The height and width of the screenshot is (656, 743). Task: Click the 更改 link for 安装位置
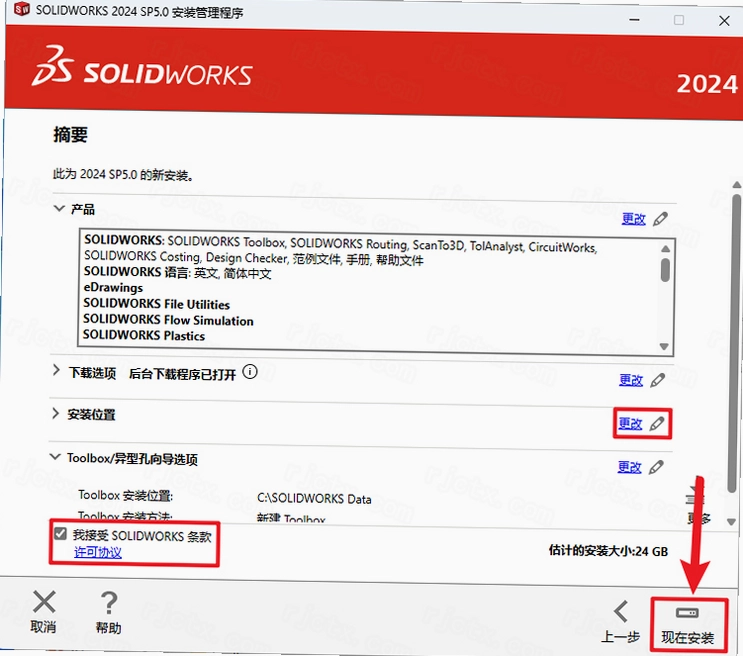tap(630, 423)
